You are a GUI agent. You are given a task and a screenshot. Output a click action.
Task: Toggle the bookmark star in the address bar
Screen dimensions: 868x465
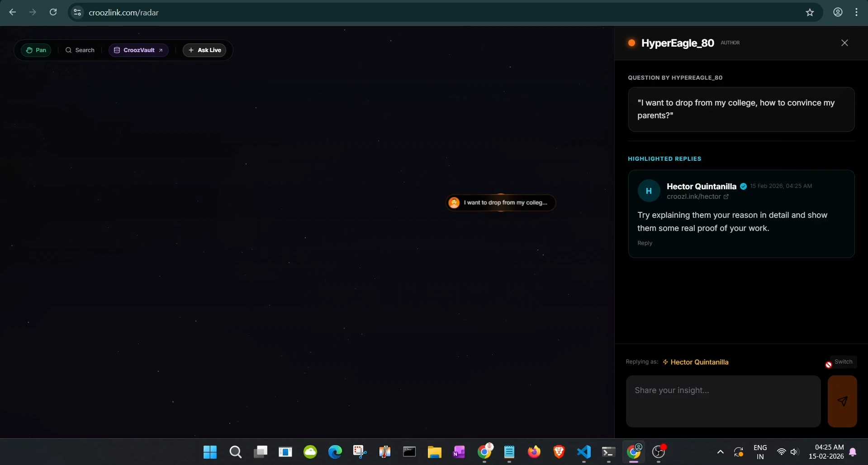pos(810,12)
